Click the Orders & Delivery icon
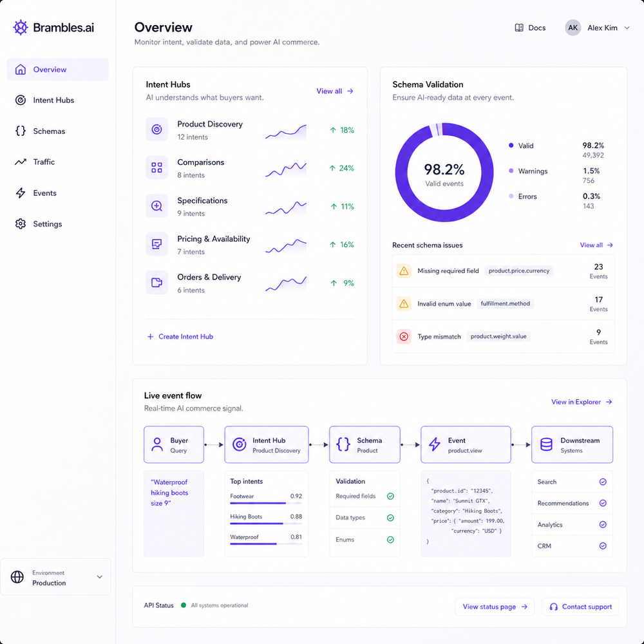Screen dimensions: 644x644 click(156, 282)
